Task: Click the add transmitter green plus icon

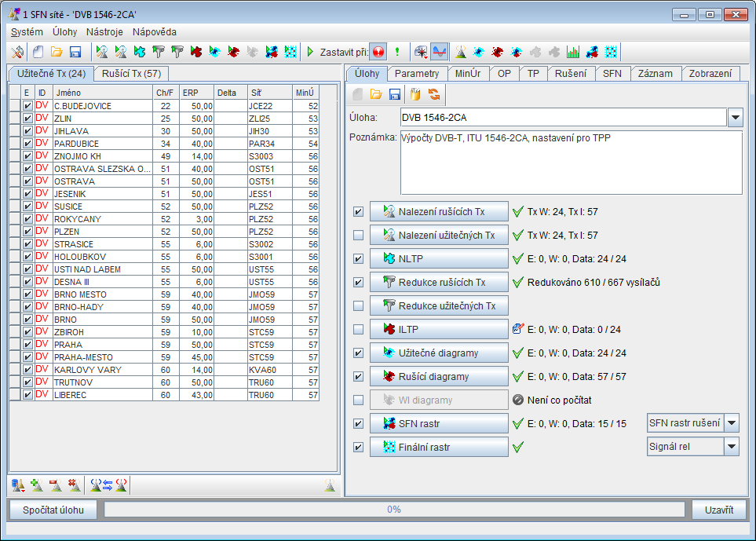Action: pos(37,485)
